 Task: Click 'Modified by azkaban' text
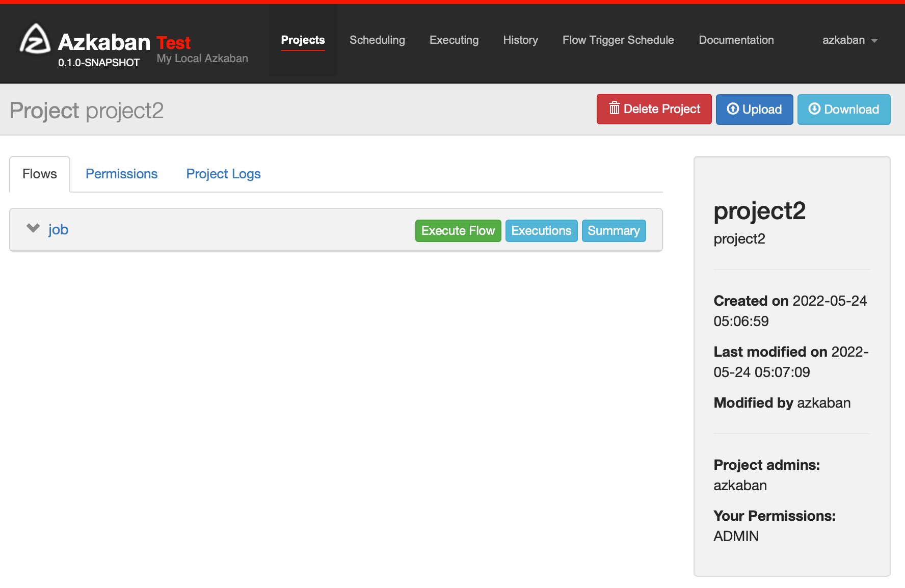coord(782,403)
